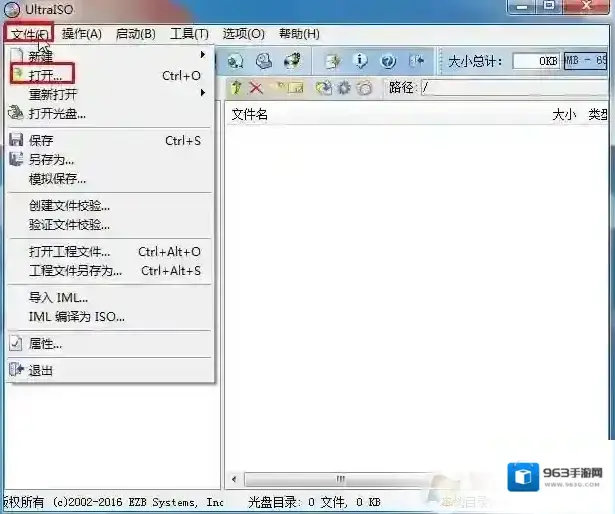Click the exit door icon in toolbar
Screen dimensions: 615x514
pyautogui.click(x=416, y=61)
